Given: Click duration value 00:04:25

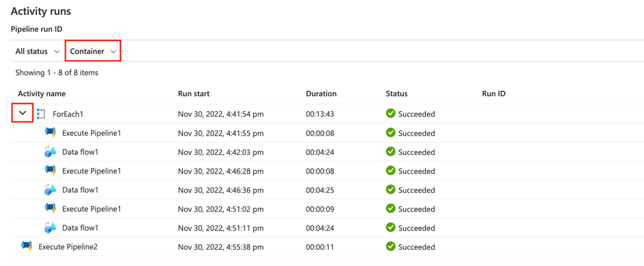Looking at the screenshot, I should [x=320, y=190].
